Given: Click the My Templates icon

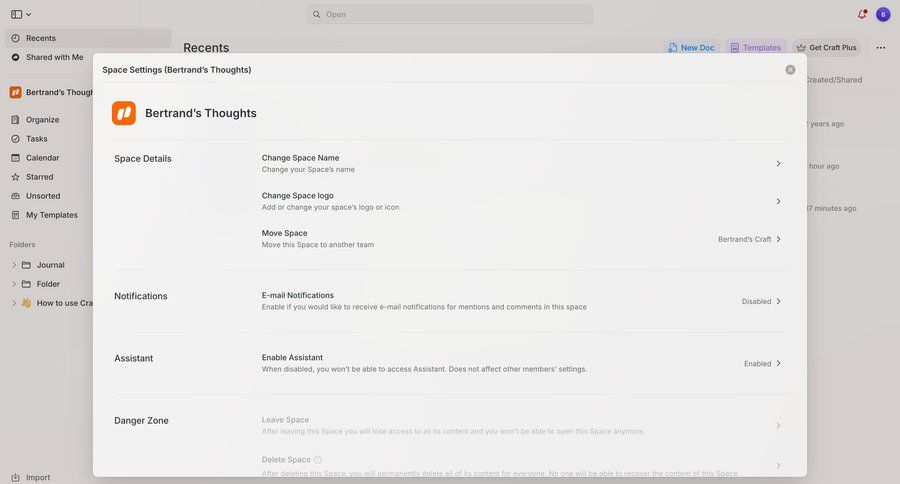Looking at the screenshot, I should point(15,215).
